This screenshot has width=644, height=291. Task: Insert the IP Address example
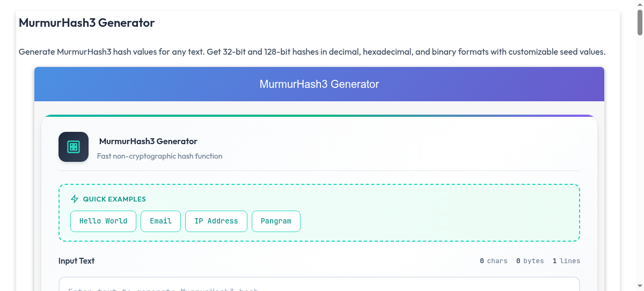tap(216, 221)
